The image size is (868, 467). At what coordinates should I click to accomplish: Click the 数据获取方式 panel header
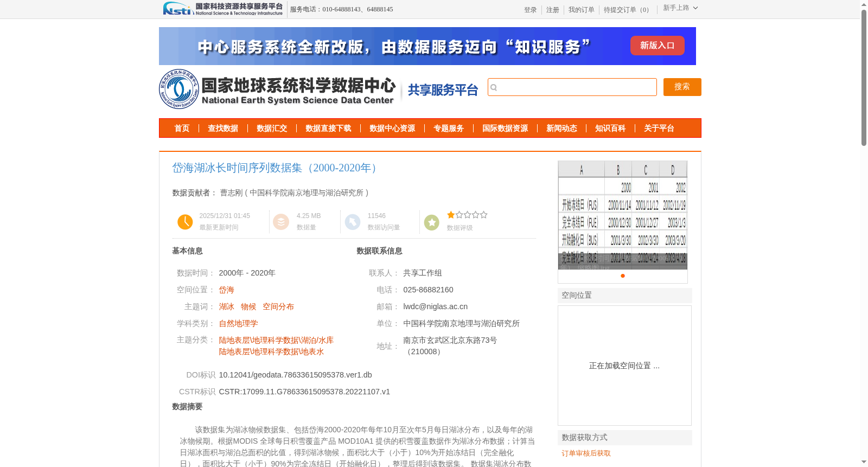click(x=625, y=438)
